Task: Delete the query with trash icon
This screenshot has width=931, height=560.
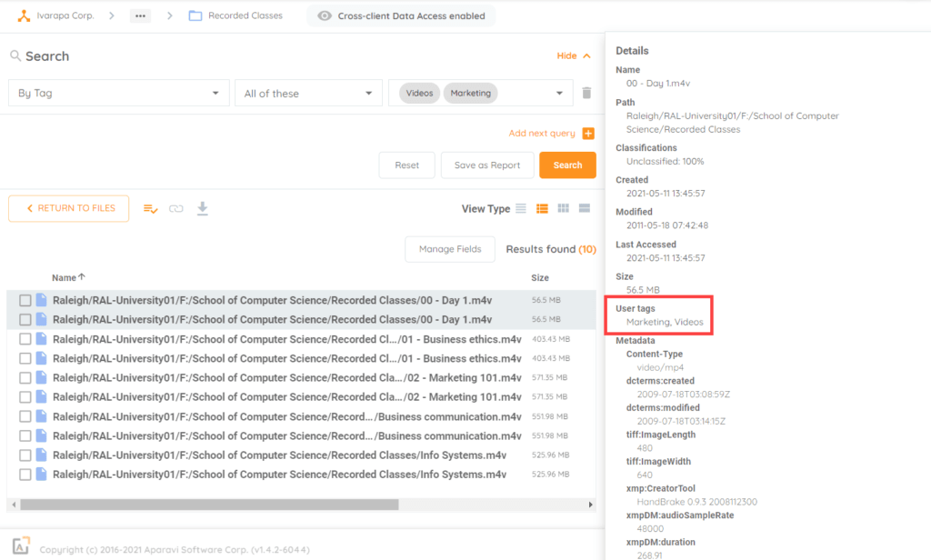Action: (586, 94)
